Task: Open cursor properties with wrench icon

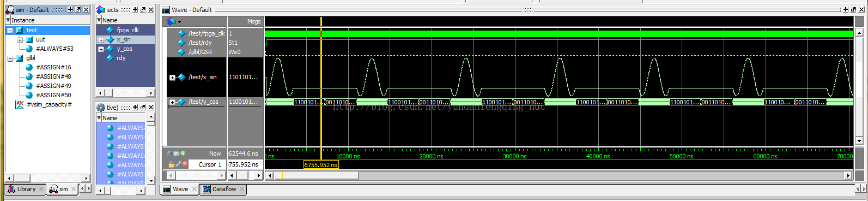Action: [178, 164]
